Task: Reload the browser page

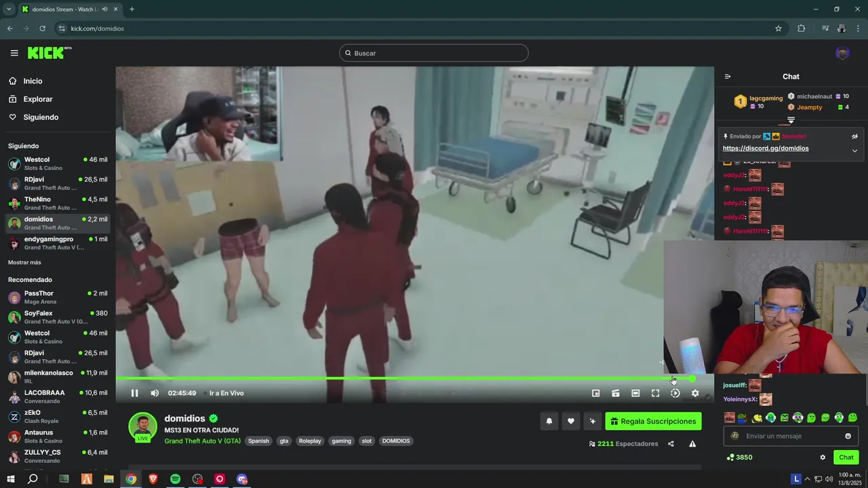Action: 42,28
